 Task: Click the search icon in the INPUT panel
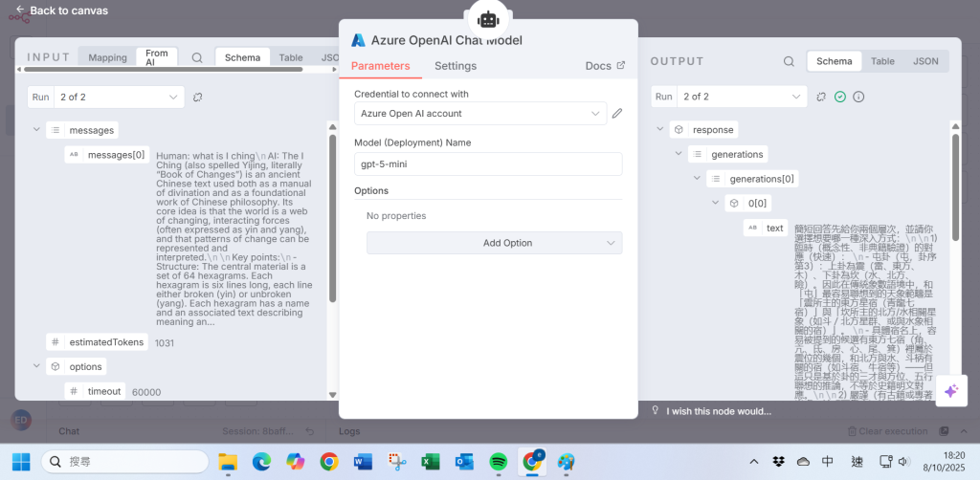(x=197, y=58)
